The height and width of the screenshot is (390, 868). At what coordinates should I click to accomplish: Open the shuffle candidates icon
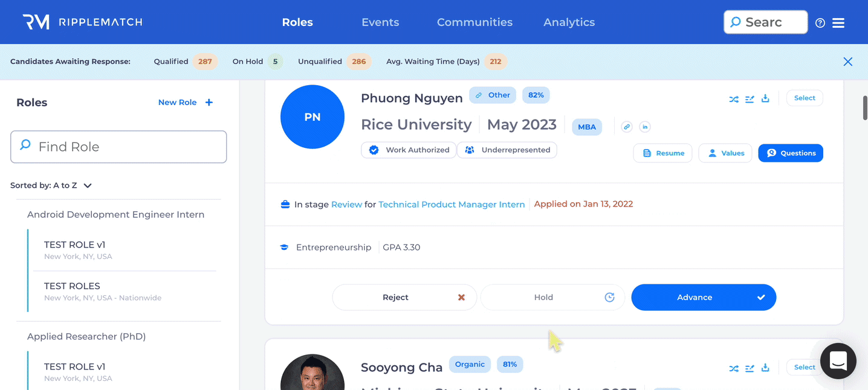tap(733, 98)
